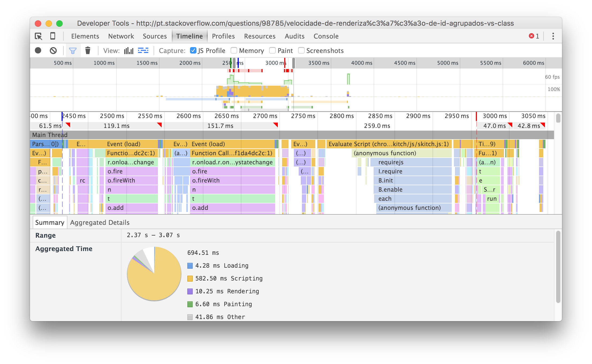Select the 151.7 ms frame bar

(x=221, y=126)
